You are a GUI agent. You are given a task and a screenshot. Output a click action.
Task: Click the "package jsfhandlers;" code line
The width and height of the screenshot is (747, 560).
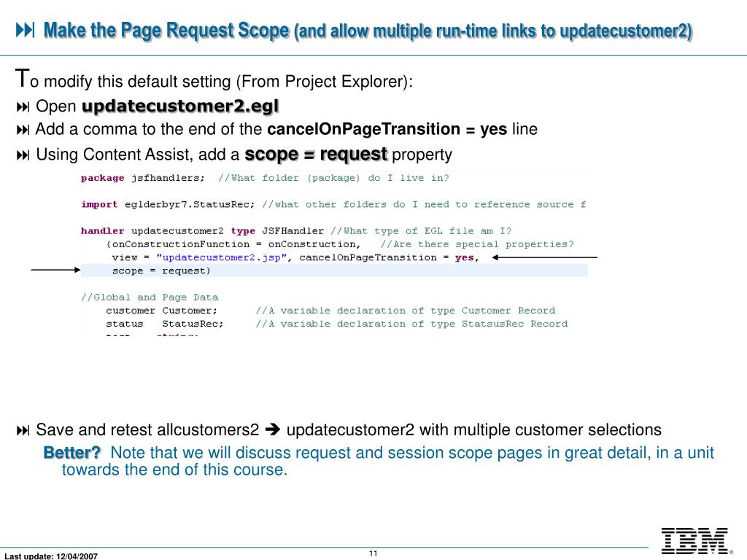pos(143,178)
